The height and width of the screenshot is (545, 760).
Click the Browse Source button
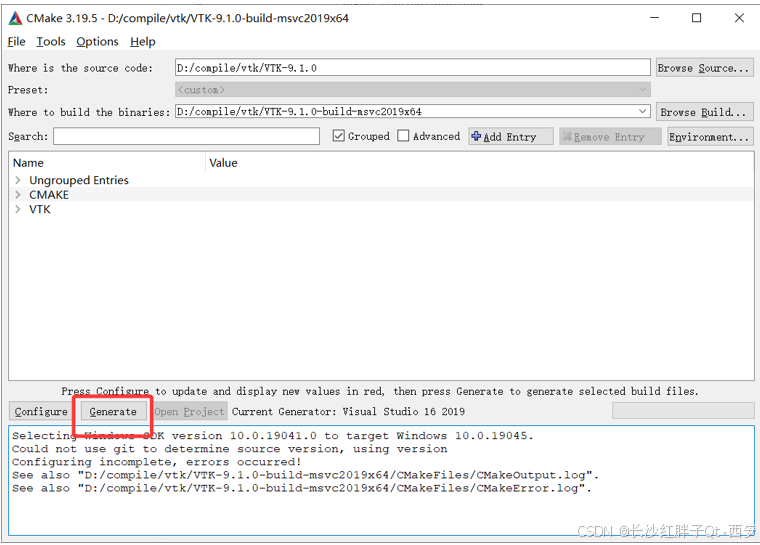click(x=704, y=68)
